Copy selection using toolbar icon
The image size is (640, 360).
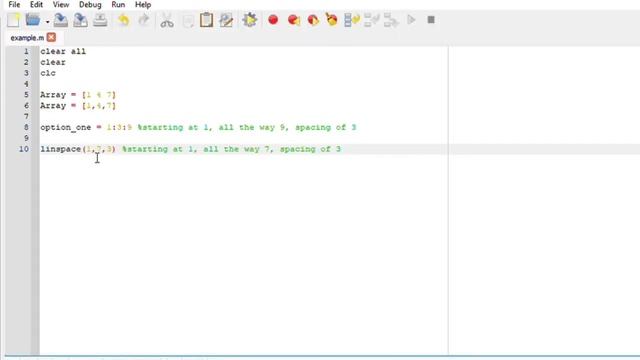pyautogui.click(x=188, y=20)
